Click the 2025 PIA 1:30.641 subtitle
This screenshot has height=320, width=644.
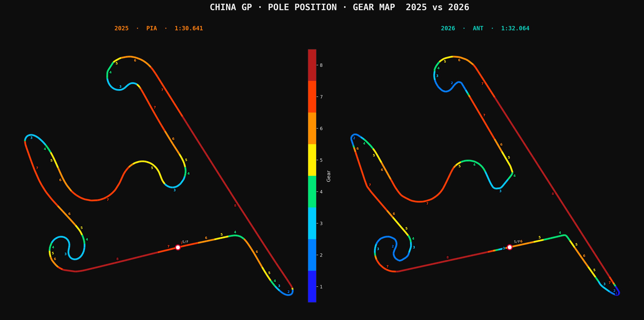tap(158, 28)
